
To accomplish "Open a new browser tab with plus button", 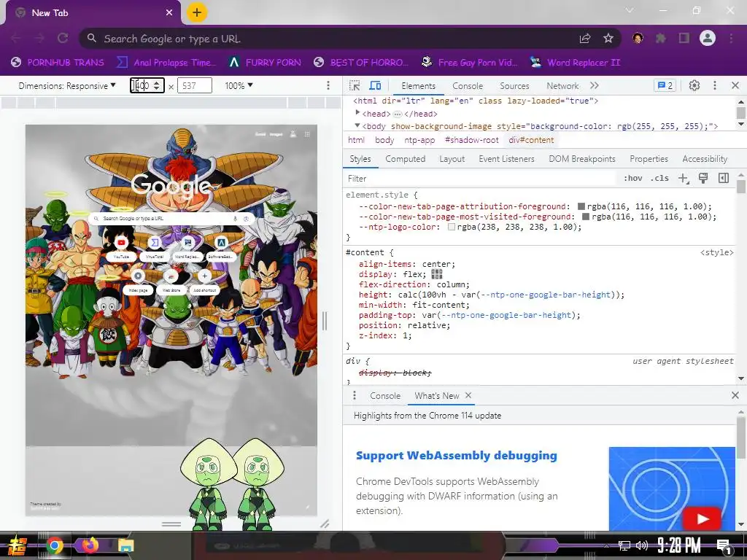I will (x=197, y=12).
